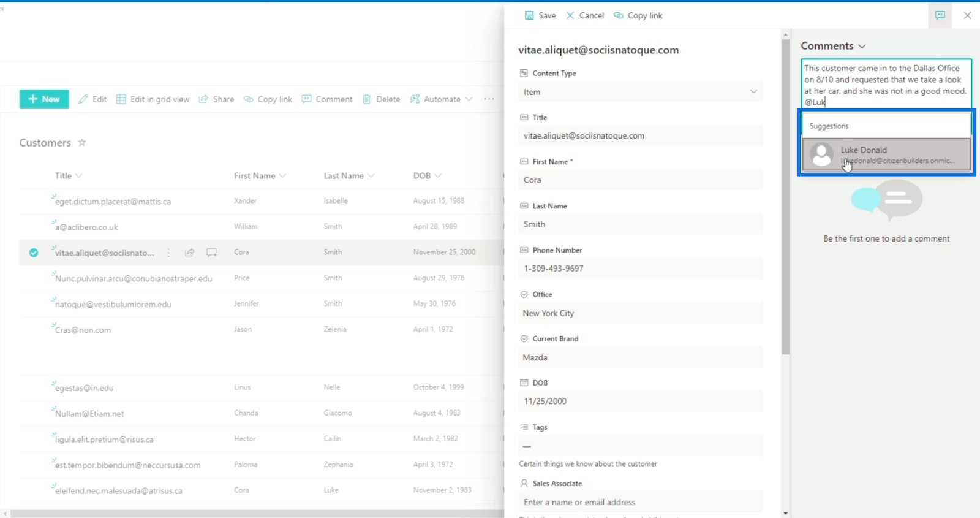
Task: Copy link from the form header
Action: click(x=638, y=15)
